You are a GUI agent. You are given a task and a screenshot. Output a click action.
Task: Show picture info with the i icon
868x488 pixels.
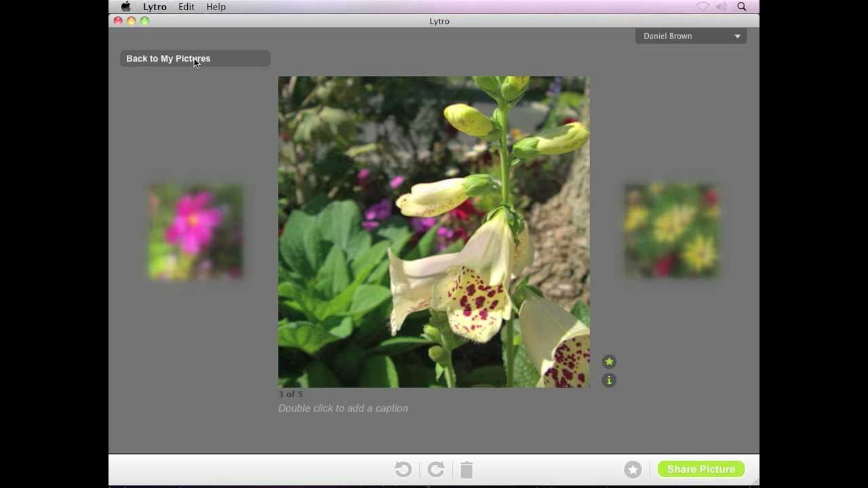609,381
